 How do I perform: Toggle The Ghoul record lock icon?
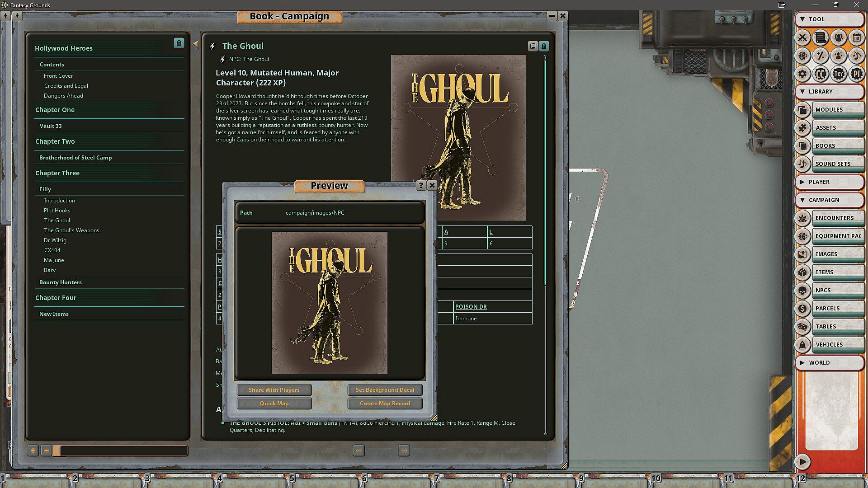pos(544,46)
